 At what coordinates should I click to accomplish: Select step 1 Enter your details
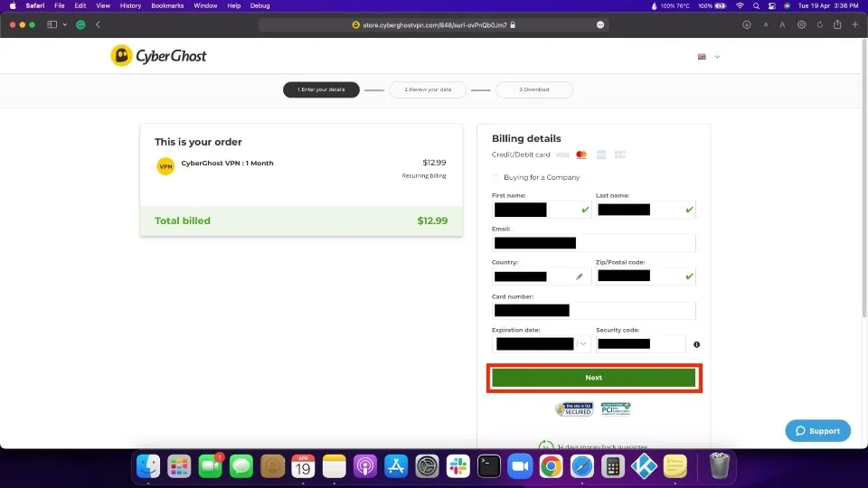click(321, 89)
